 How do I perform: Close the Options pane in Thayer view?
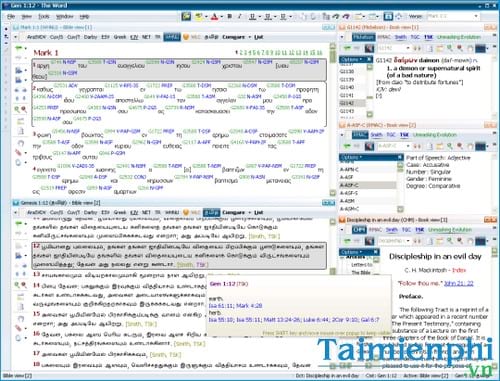point(369,59)
